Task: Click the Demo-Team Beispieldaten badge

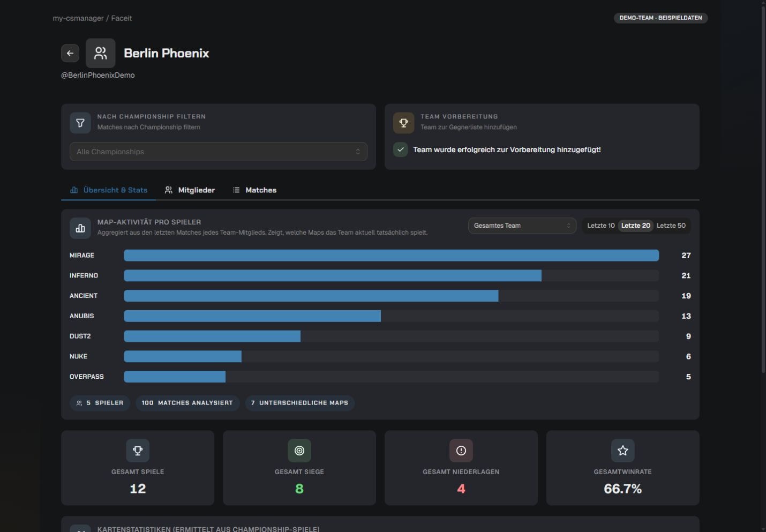Action: (x=660, y=18)
